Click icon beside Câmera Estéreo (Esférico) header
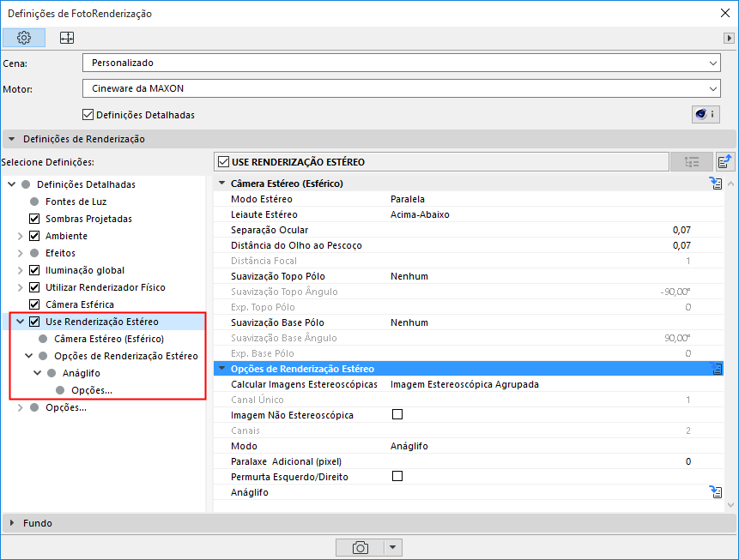This screenshot has height=560, width=739. pos(716,184)
